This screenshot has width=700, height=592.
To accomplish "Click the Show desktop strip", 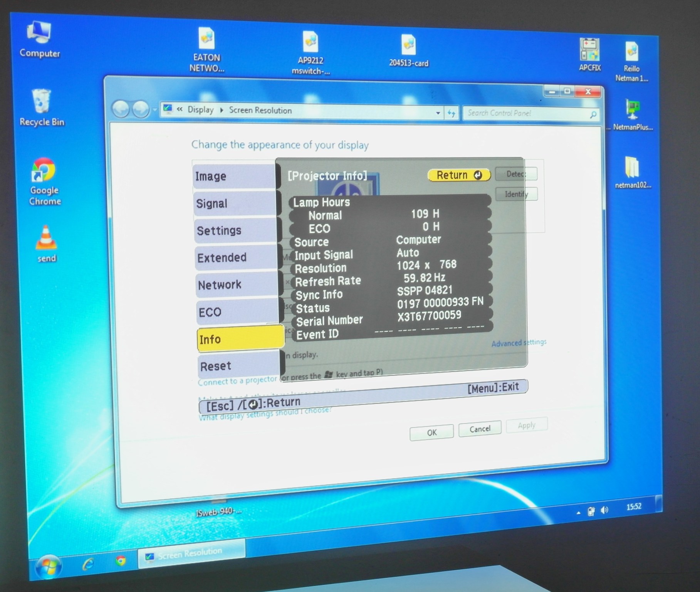I will pyautogui.click(x=659, y=503).
